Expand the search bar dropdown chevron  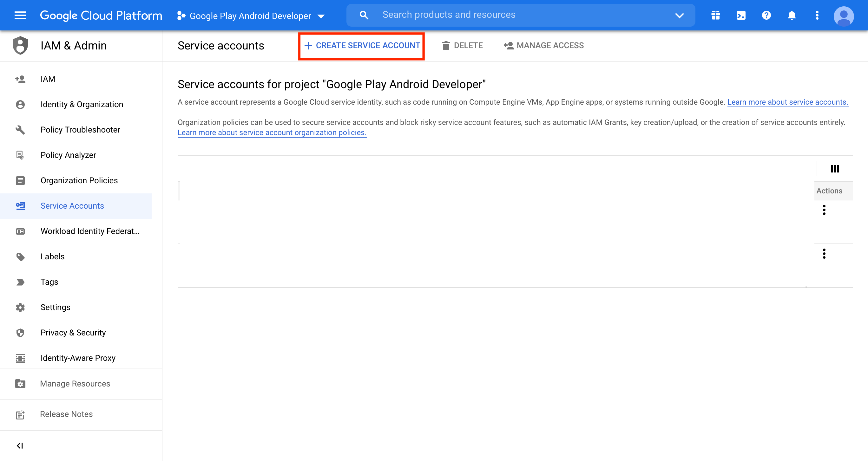(x=679, y=15)
